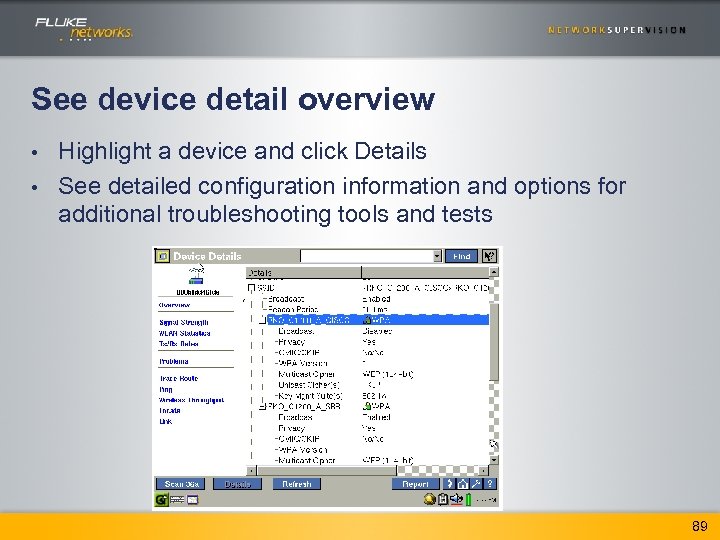Click the lightning bolt toolbar icon
Screen dimensions: 720x540
[449, 484]
